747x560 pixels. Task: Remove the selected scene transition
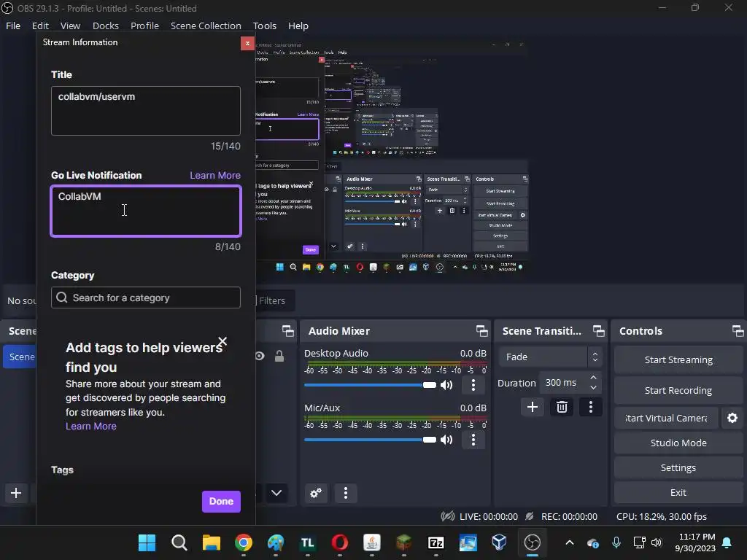click(x=562, y=407)
